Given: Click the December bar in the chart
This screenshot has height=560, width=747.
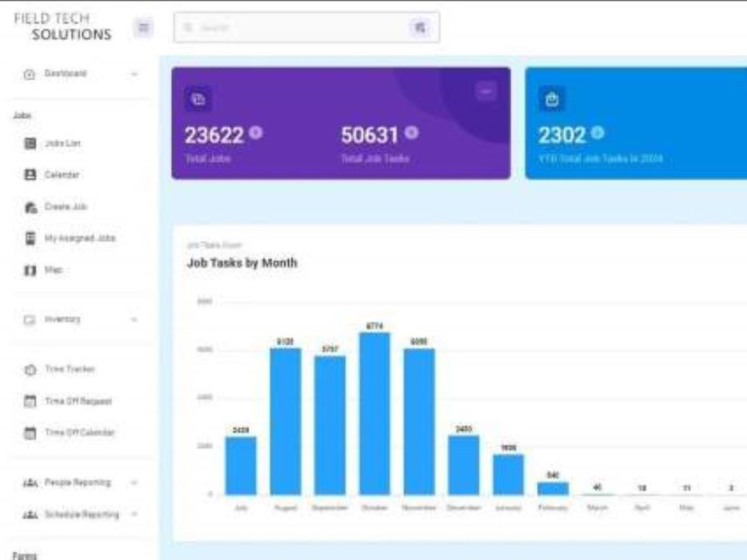Looking at the screenshot, I should [464, 464].
